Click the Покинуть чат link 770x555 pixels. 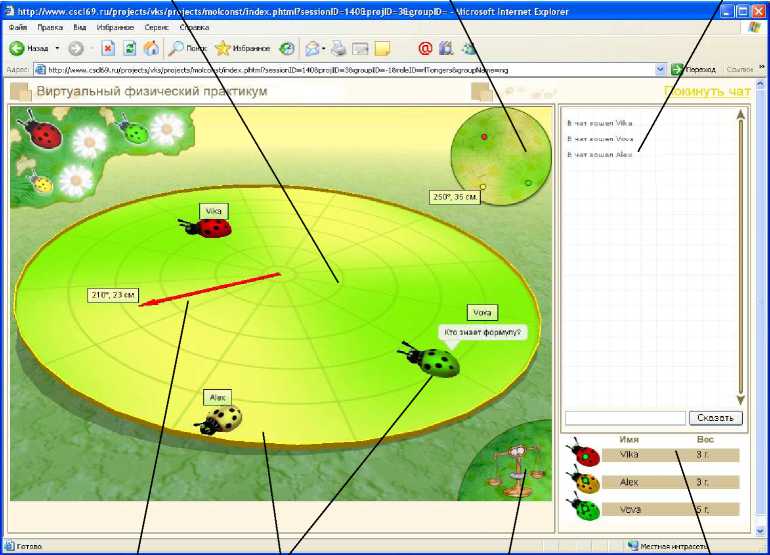(707, 91)
